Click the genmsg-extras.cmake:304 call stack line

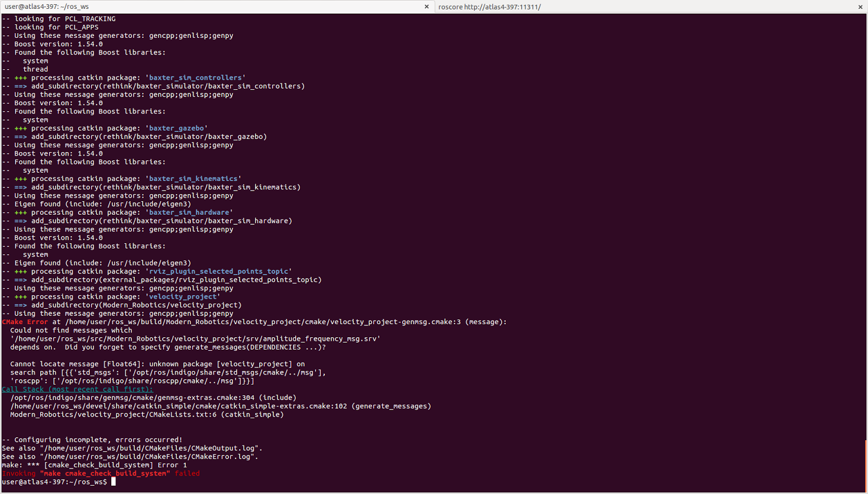(153, 398)
